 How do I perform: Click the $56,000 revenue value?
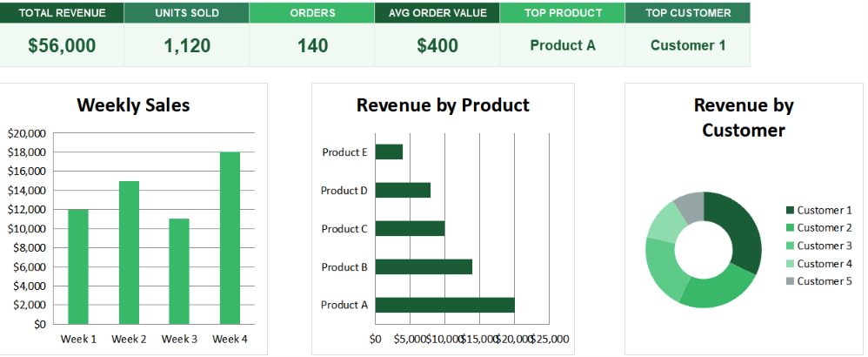(x=62, y=46)
